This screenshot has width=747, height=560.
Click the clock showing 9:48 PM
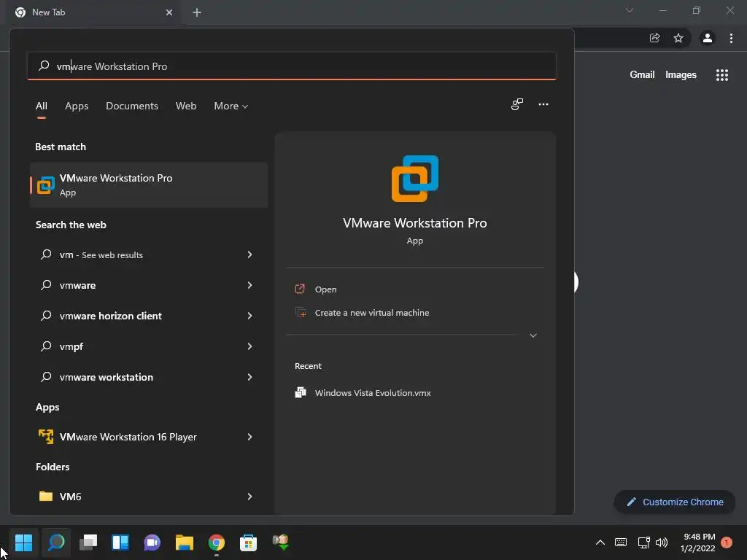[x=700, y=537]
